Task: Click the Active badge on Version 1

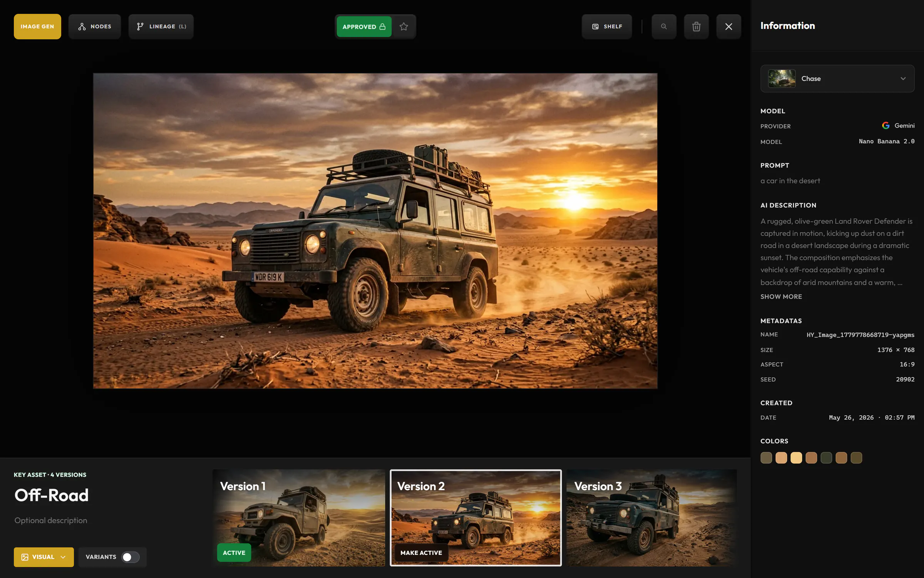Action: pos(234,553)
